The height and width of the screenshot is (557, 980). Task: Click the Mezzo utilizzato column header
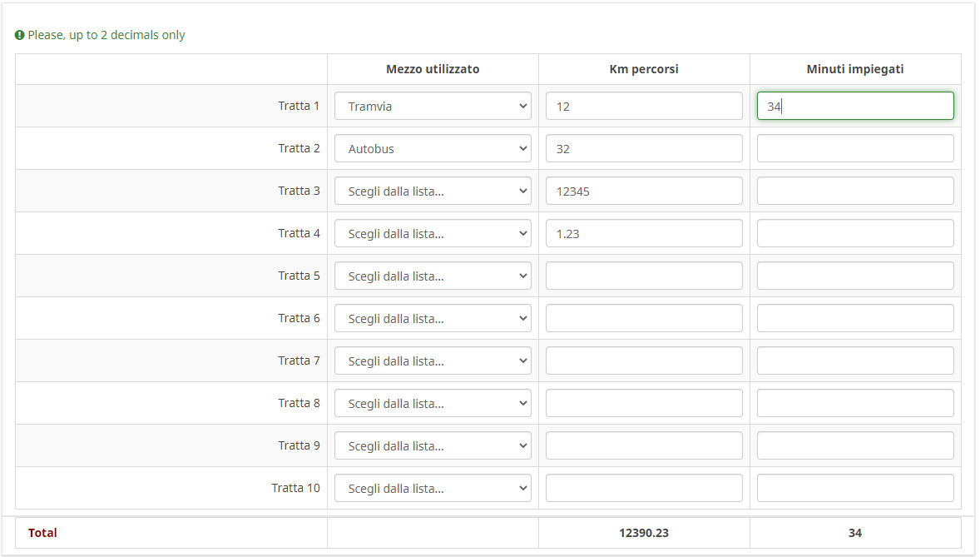(x=433, y=69)
